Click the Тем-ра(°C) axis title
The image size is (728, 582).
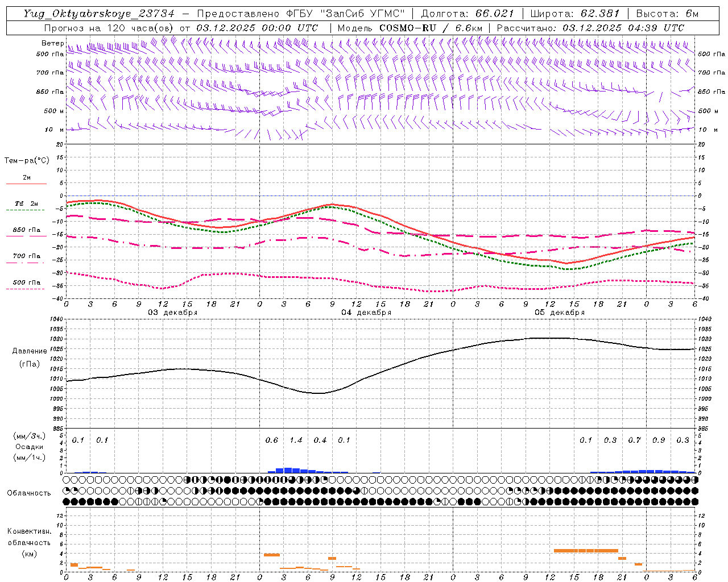coord(27,161)
